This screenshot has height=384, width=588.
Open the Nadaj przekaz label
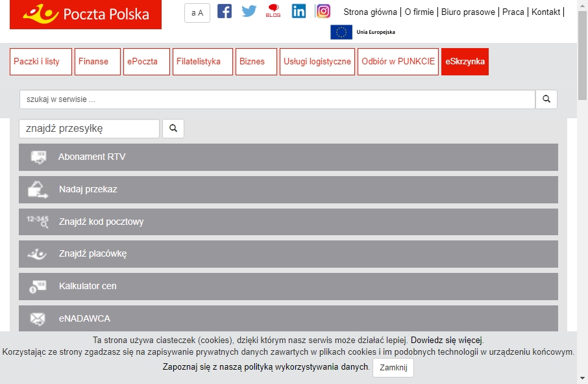click(88, 190)
